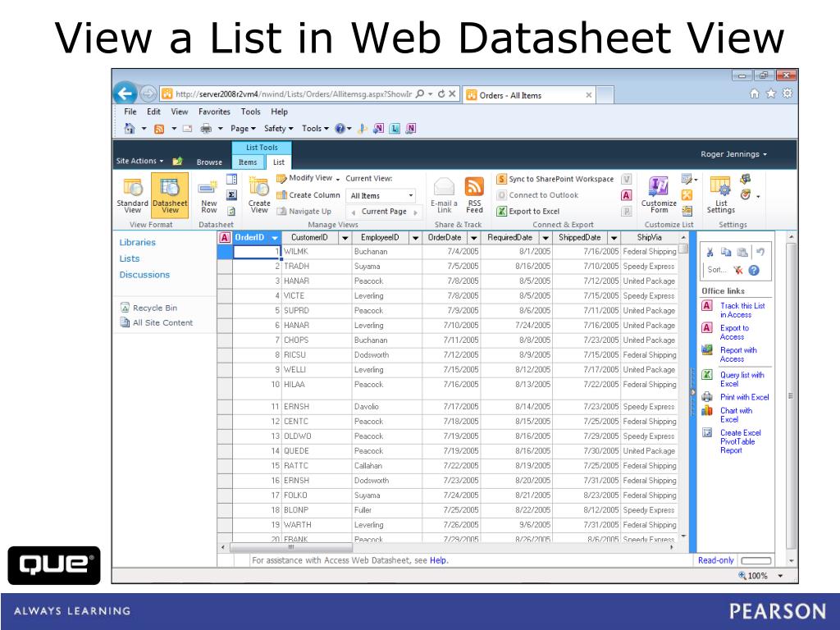Select the Orders - All Items browser tab
Image resolution: width=840 pixels, height=630 pixels.
click(x=529, y=95)
